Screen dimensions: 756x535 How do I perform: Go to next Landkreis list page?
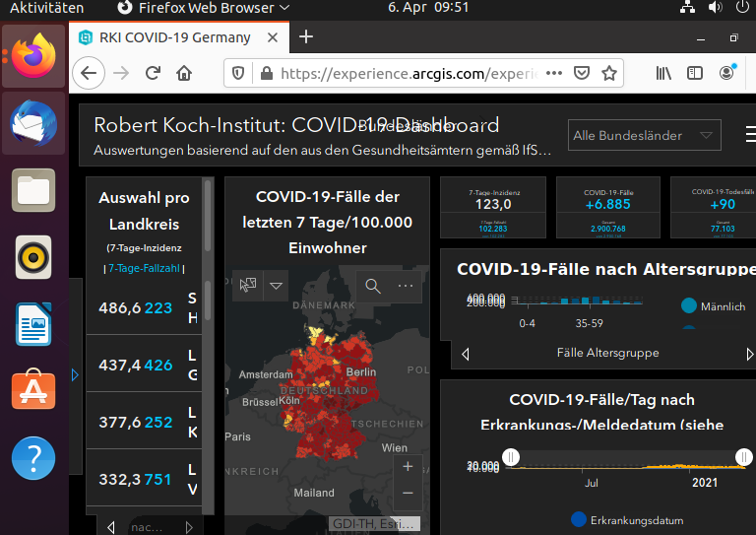click(189, 527)
